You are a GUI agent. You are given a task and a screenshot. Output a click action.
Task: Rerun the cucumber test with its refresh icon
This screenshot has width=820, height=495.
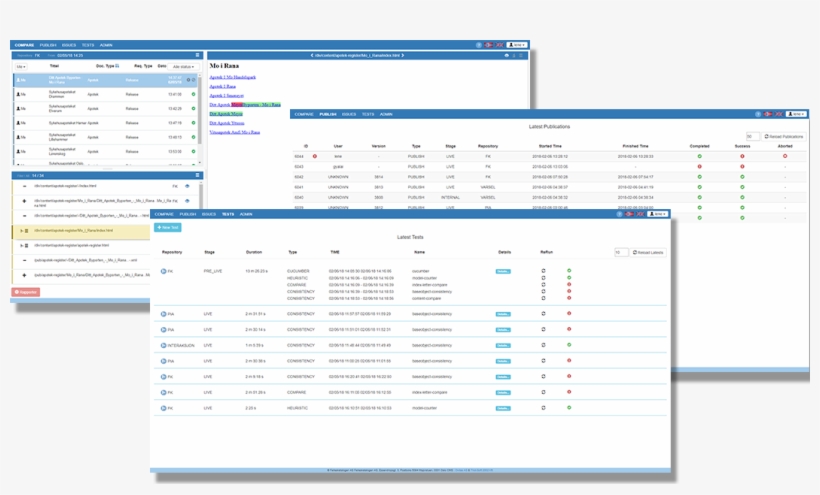coord(543,271)
